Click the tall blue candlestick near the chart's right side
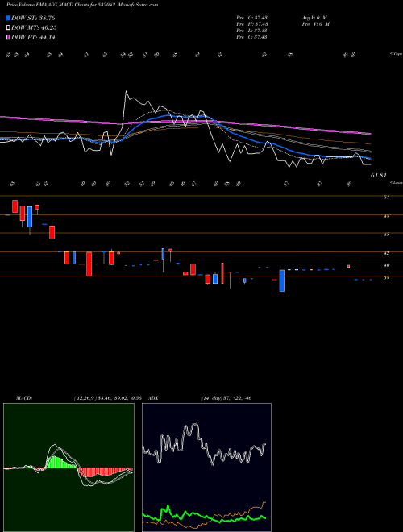 click(x=282, y=281)
